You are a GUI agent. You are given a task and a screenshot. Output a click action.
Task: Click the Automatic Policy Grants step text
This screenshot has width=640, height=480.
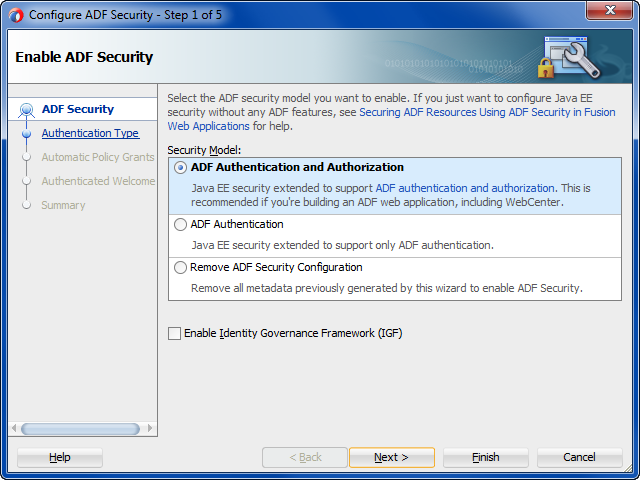pos(98,157)
